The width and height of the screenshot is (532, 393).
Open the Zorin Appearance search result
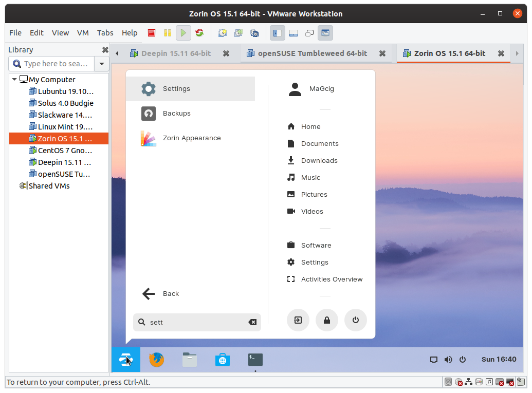[190, 138]
